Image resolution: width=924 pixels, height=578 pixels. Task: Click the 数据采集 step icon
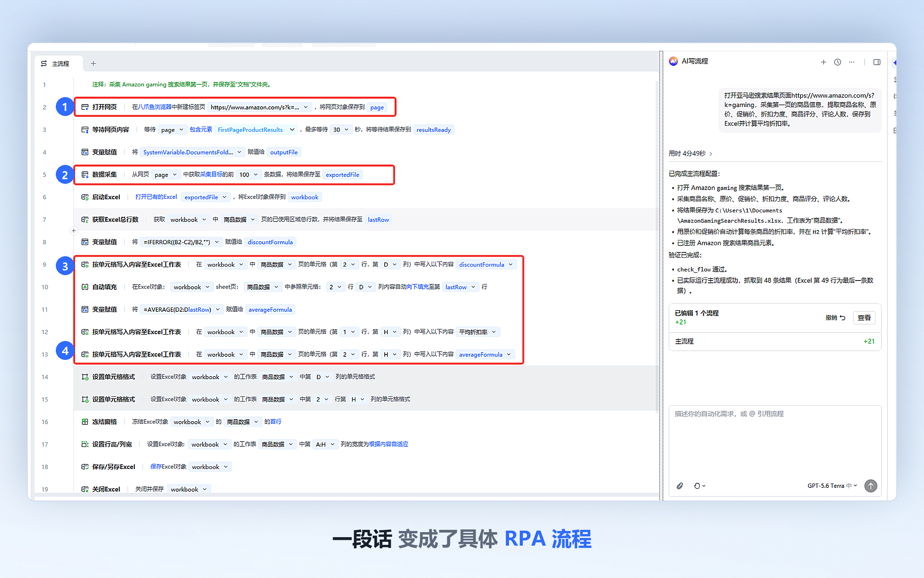(85, 175)
